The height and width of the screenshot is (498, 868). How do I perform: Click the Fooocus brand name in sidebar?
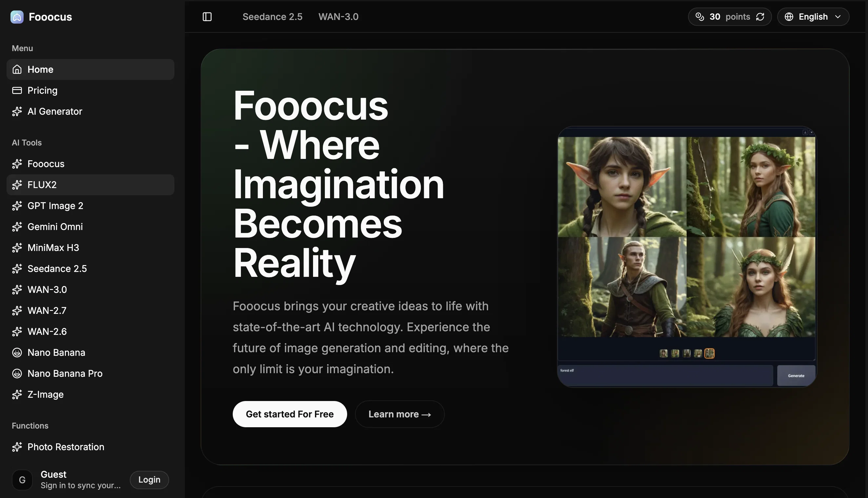click(50, 17)
